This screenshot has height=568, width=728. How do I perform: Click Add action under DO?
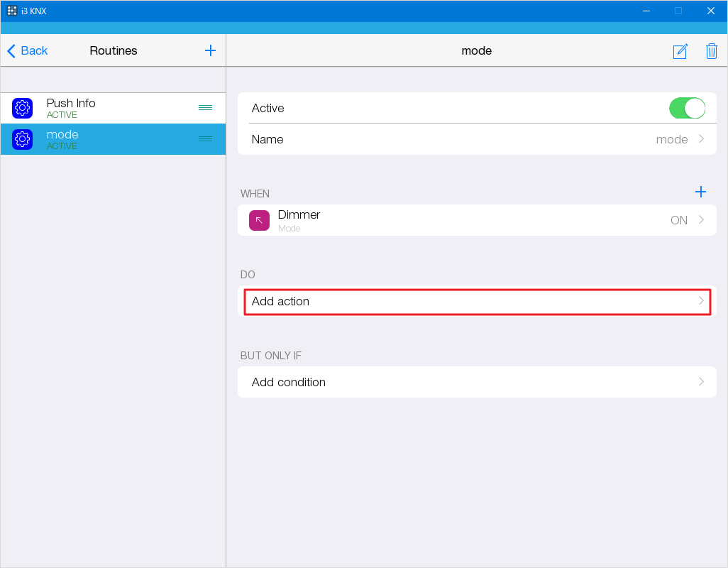[281, 301]
